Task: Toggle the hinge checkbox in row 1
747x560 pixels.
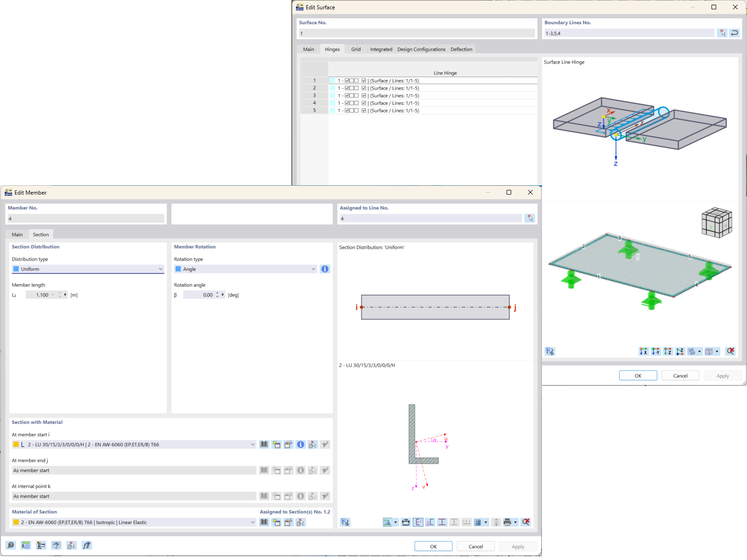Action: pyautogui.click(x=346, y=81)
